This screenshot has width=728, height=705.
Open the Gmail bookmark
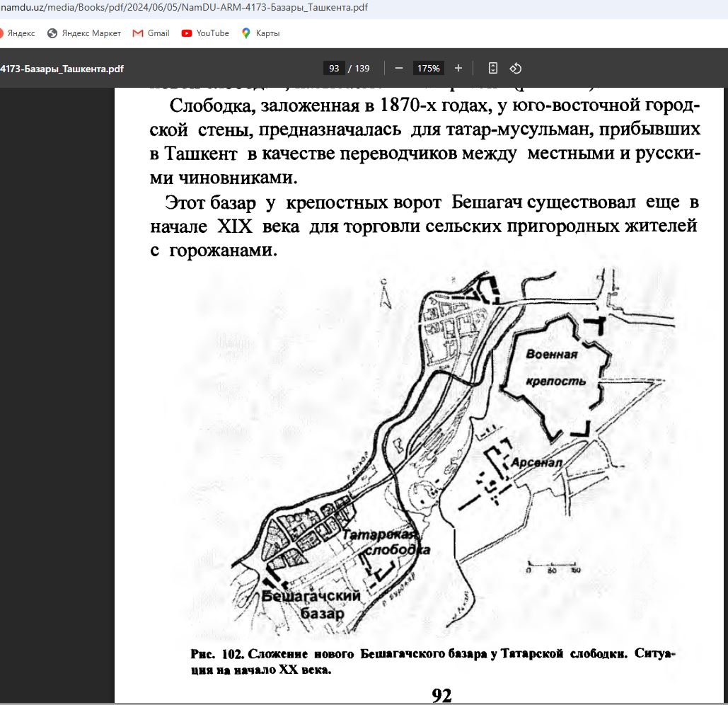coord(151,33)
